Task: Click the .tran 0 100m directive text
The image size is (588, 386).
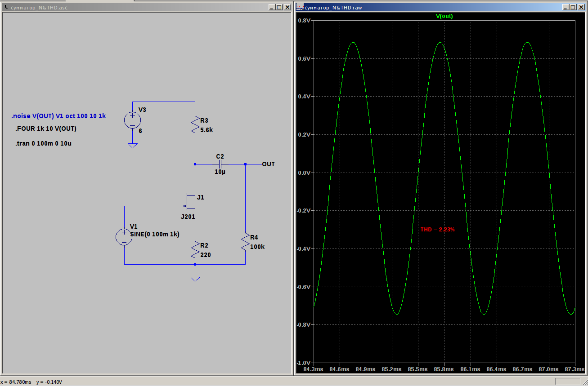Action: (43, 144)
